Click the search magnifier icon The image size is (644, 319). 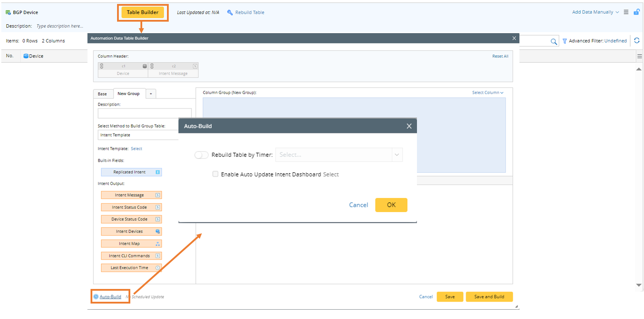tap(553, 41)
